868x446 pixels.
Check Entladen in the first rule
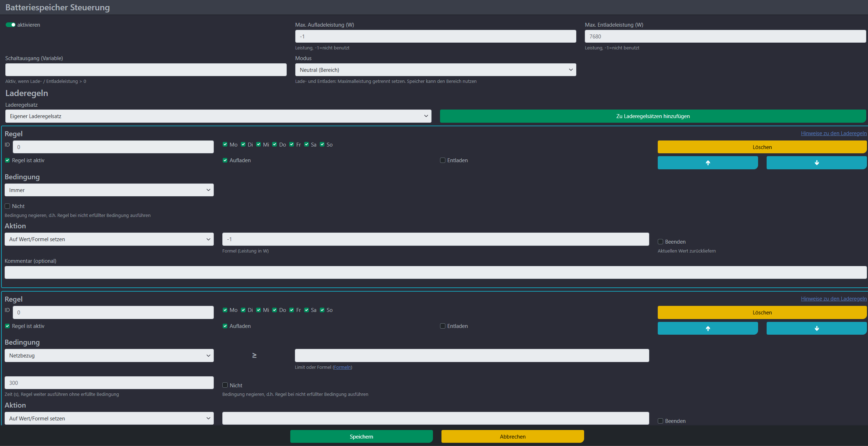point(443,160)
